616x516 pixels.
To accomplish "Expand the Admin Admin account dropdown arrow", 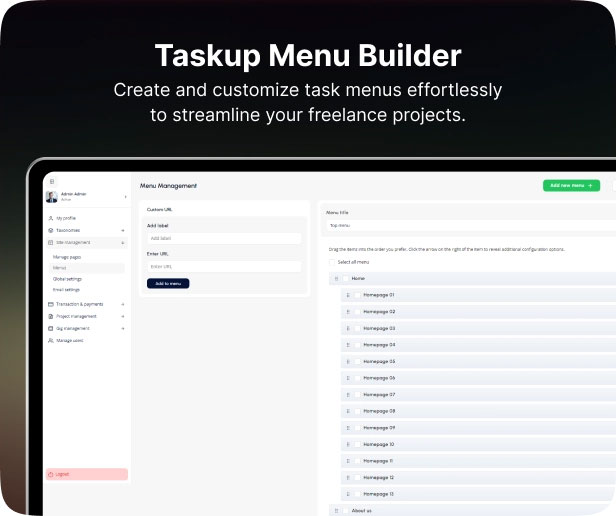I will [125, 197].
